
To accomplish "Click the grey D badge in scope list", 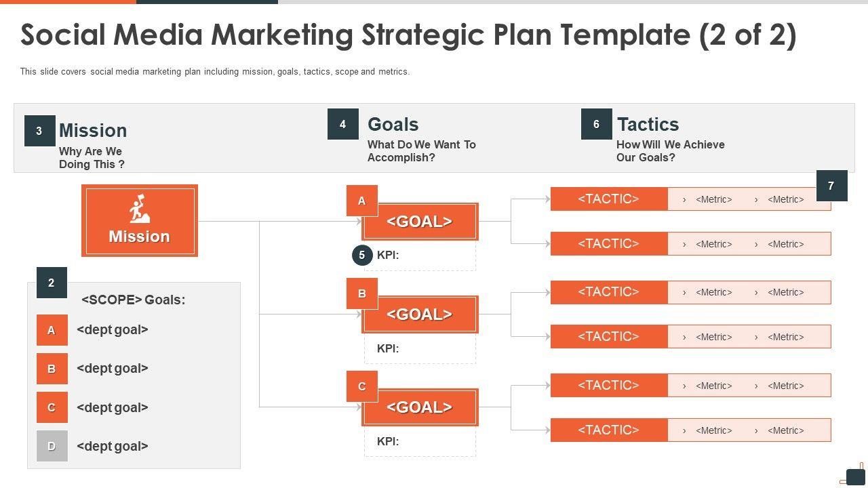I will tap(52, 446).
